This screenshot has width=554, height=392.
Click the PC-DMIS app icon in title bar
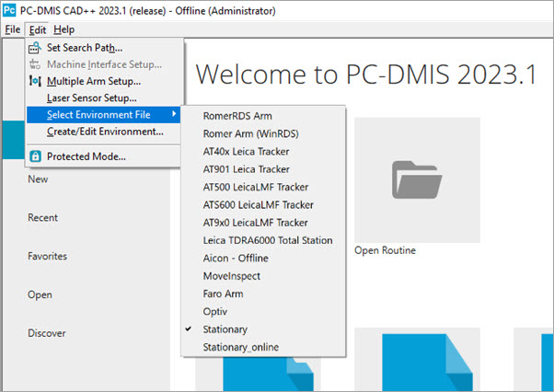tap(10, 10)
